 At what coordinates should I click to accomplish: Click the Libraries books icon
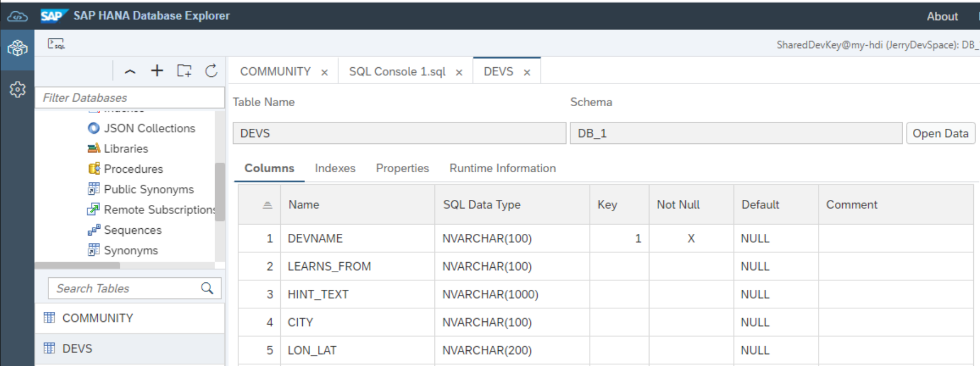pyautogui.click(x=94, y=149)
